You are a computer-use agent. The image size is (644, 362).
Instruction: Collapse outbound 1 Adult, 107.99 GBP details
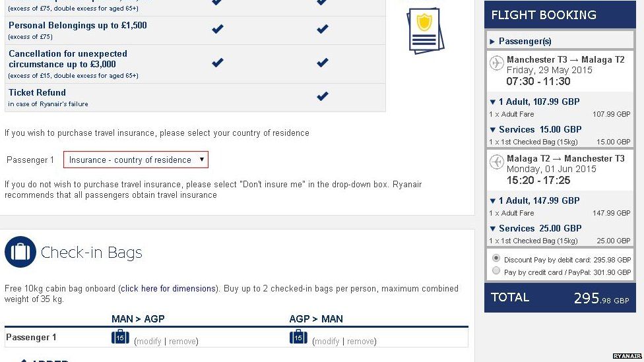pyautogui.click(x=534, y=102)
